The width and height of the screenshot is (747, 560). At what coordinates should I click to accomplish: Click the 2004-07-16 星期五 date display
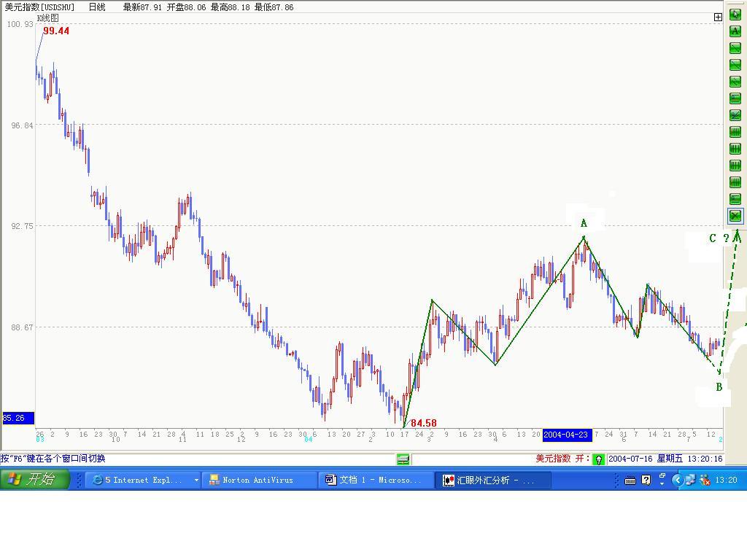pyautogui.click(x=645, y=459)
